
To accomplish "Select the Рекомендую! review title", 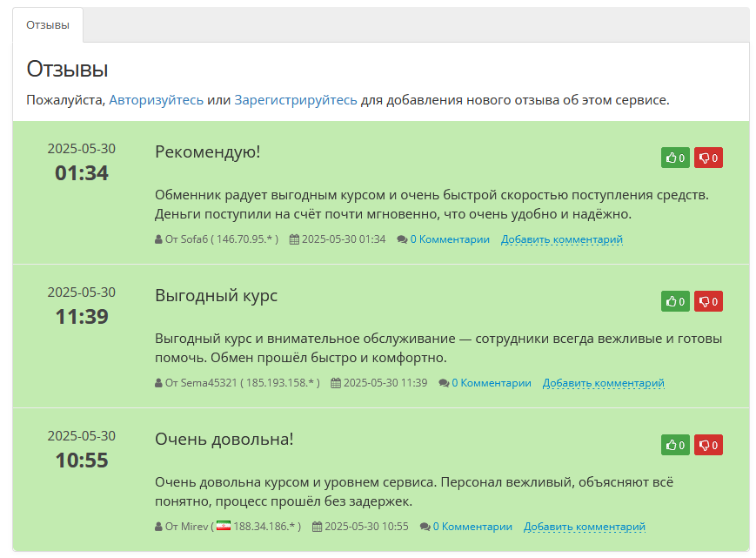I will click(207, 152).
